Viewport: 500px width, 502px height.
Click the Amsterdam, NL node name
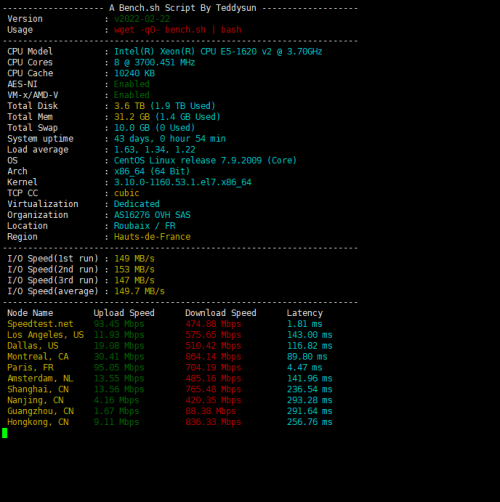point(40,379)
